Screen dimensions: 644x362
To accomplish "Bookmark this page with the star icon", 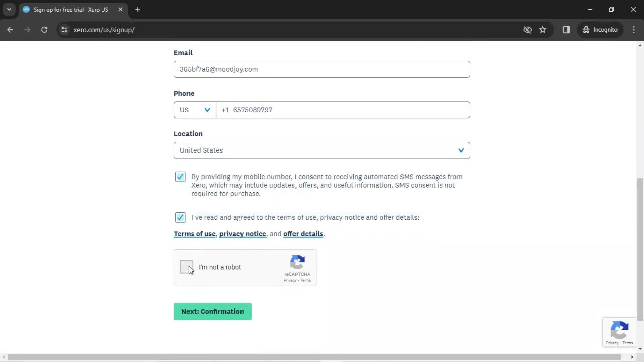I will 543,30.
